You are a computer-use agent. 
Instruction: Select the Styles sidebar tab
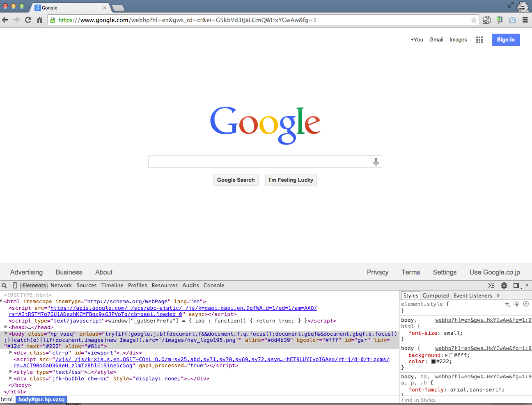tap(410, 295)
